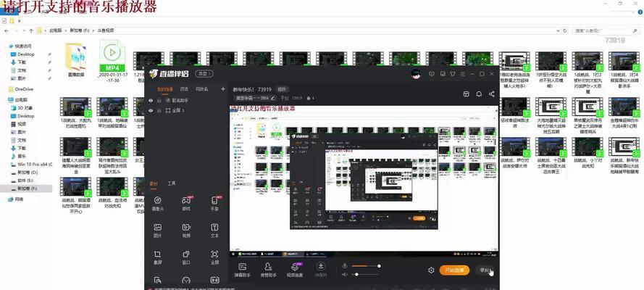Expand the Explorer address bar history dropdown
Image resolution: width=644 pixels, height=290 pixels.
coord(558,30)
